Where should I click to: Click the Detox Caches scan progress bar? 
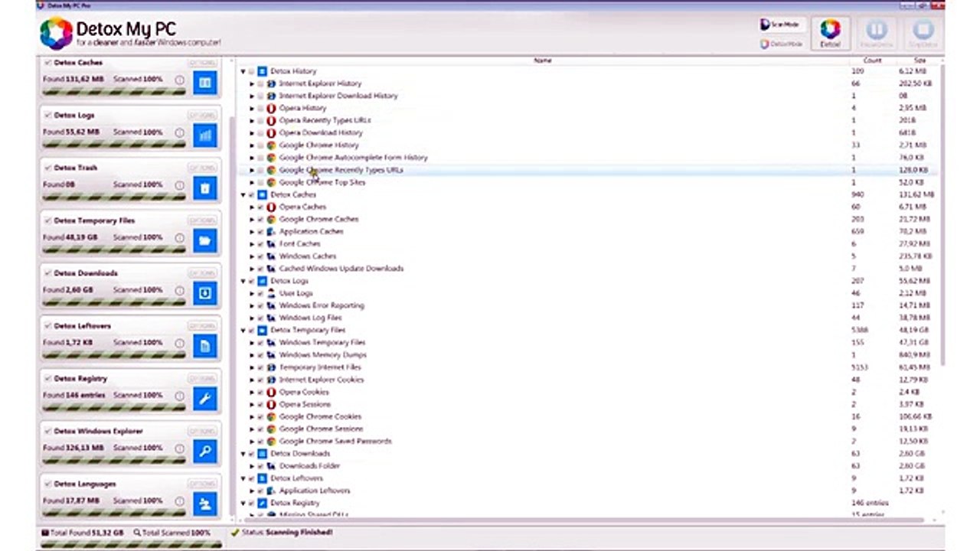click(114, 92)
